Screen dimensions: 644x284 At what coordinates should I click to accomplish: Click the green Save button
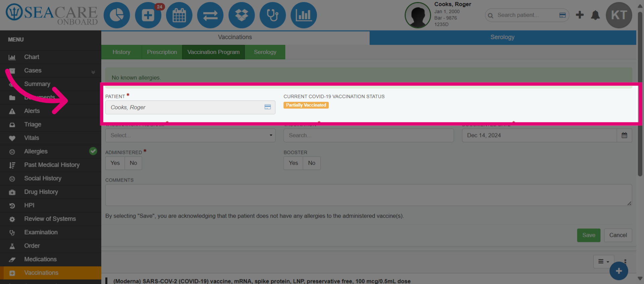pos(589,235)
